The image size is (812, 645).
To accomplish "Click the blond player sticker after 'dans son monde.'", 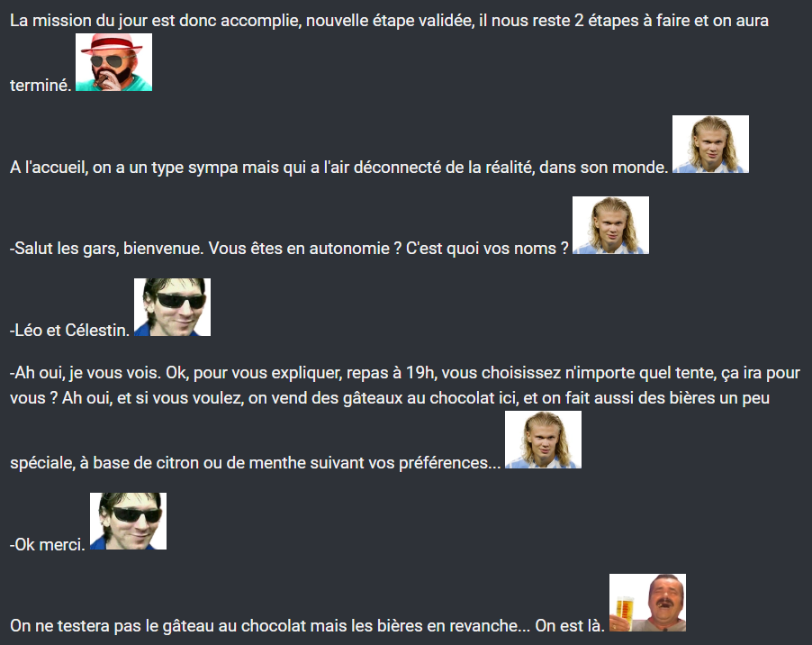I will (x=710, y=144).
